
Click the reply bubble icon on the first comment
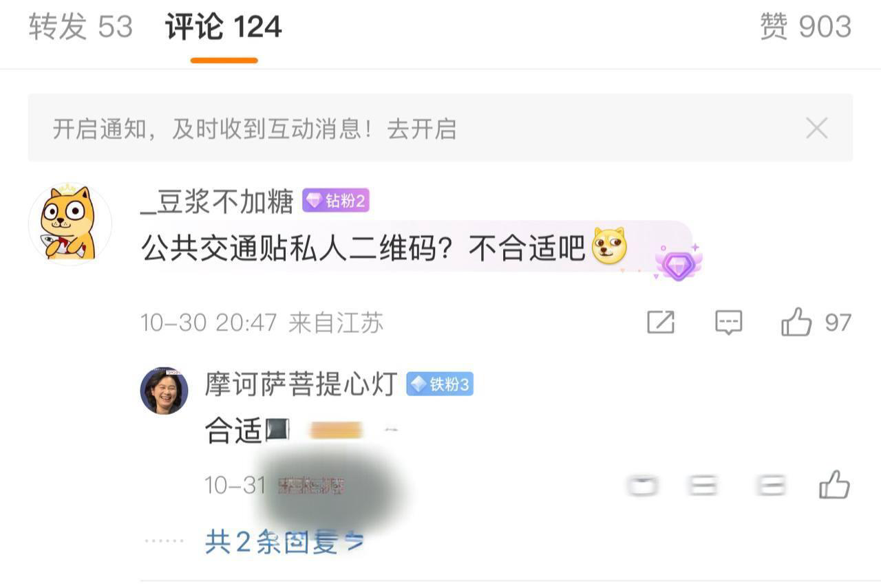click(x=728, y=322)
